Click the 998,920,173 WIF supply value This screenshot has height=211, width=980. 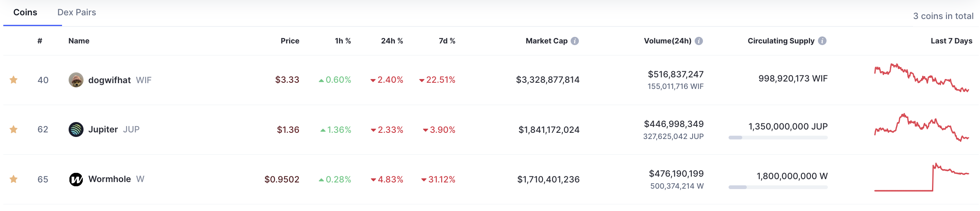pyautogui.click(x=793, y=79)
